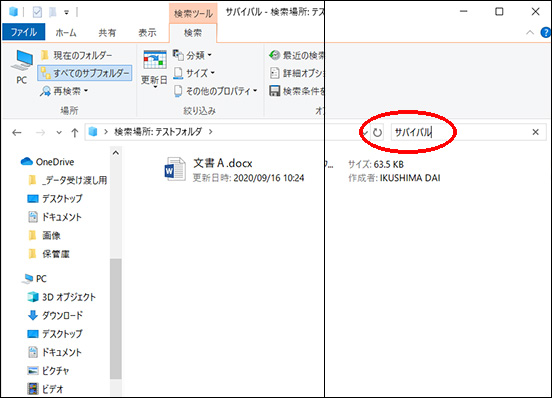Click the window icon in title bar
Screen dimensions: 552x398
click(x=13, y=12)
